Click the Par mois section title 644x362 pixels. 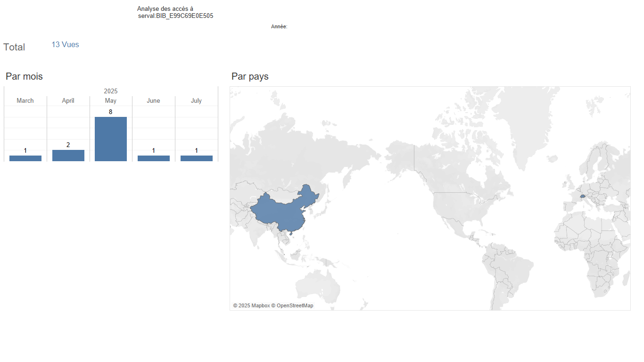24,76
